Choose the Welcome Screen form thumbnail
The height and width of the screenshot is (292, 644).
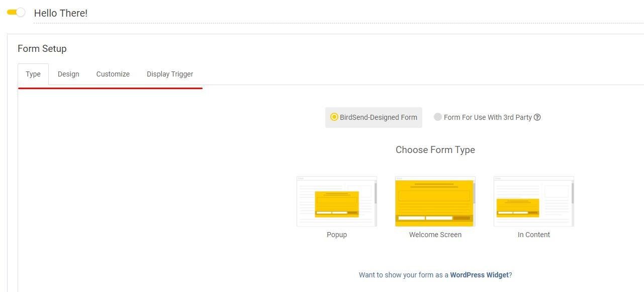[x=435, y=201]
